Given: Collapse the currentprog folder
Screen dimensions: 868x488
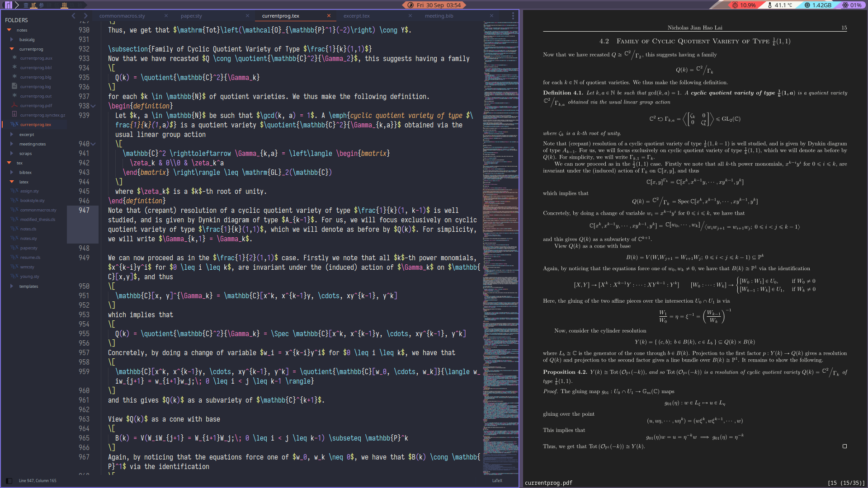Looking at the screenshot, I should tap(12, 49).
